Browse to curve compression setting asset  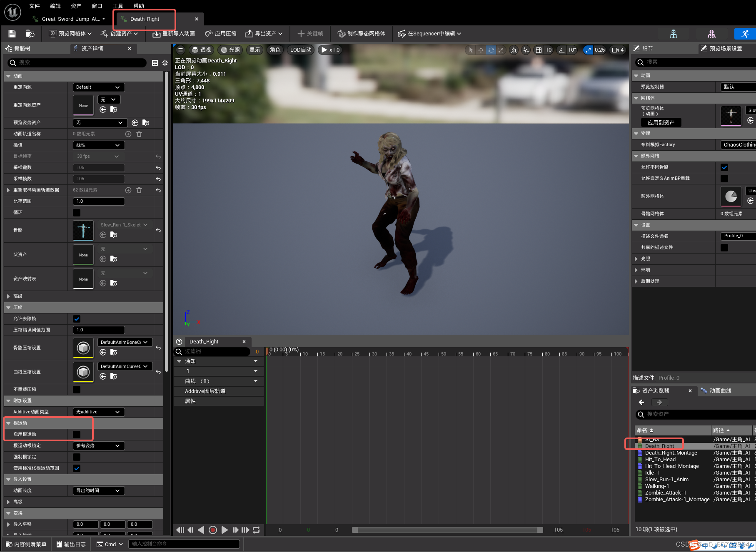114,376
